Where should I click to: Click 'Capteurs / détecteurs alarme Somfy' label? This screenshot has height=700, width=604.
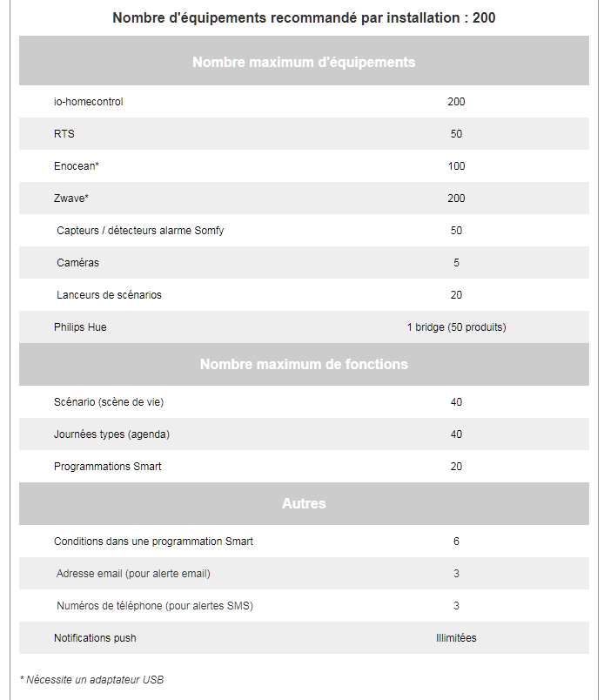(x=140, y=231)
